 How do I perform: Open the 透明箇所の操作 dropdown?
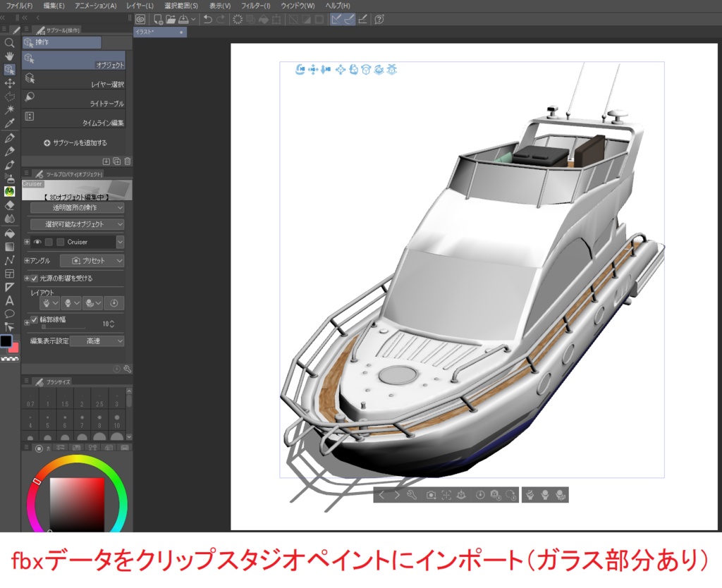click(78, 207)
